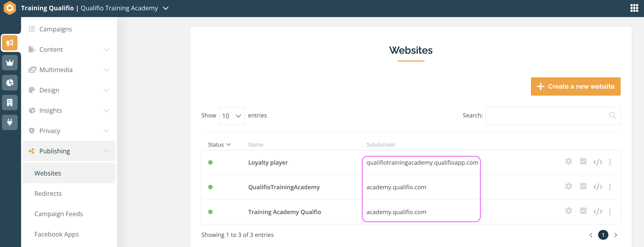Open the building organisation sidebar icon
The image size is (644, 247).
pos(10,102)
